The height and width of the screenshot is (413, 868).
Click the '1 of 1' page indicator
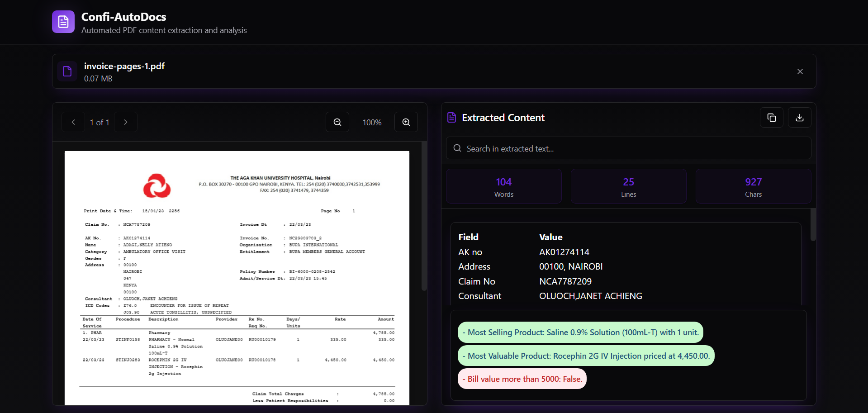tap(100, 123)
